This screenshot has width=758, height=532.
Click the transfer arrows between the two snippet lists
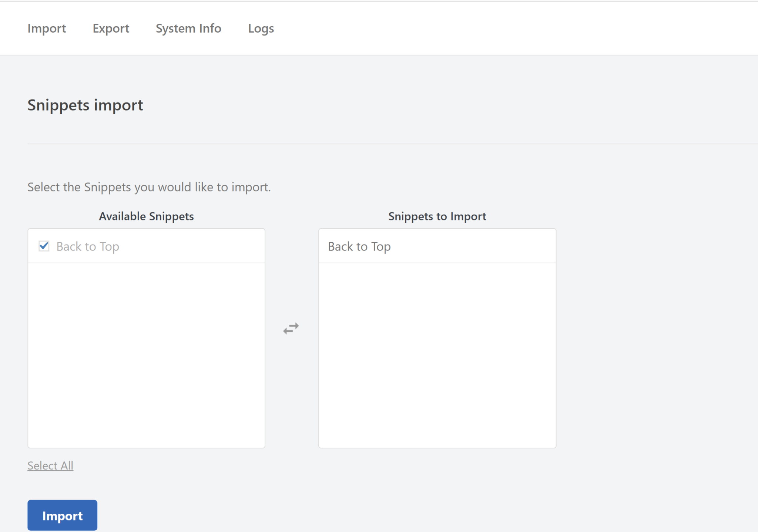(292, 328)
